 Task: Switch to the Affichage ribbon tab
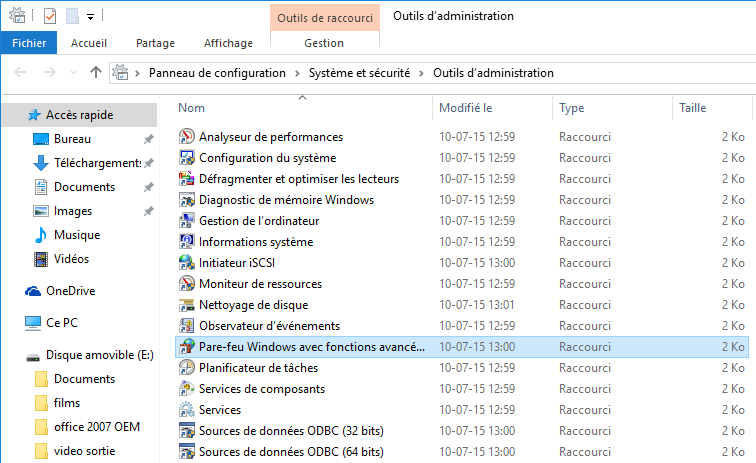tap(228, 43)
